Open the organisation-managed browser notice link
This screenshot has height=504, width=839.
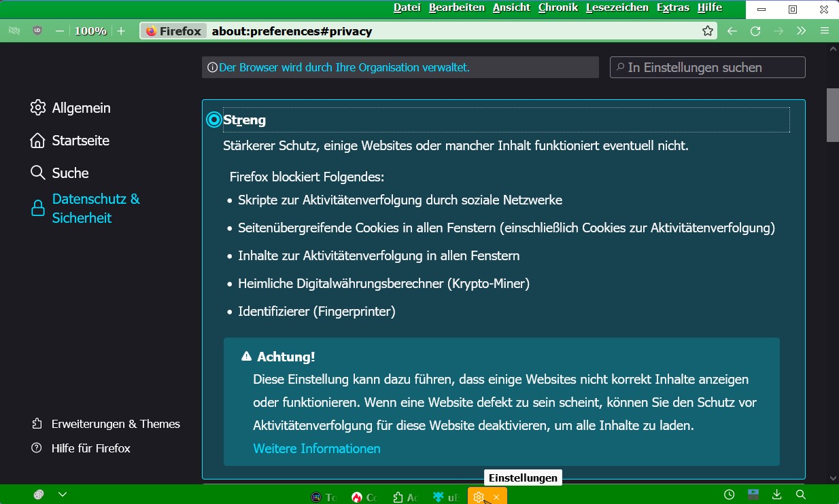344,67
